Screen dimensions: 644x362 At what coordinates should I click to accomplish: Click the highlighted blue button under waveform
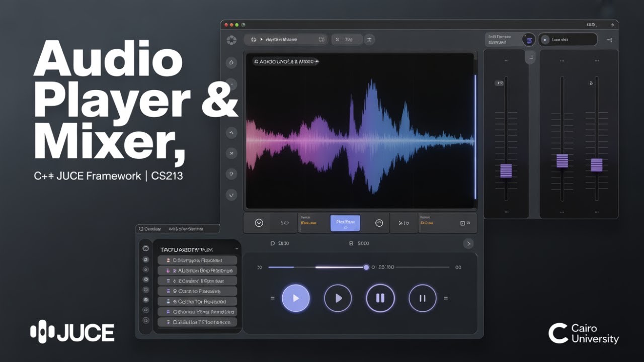(345, 223)
